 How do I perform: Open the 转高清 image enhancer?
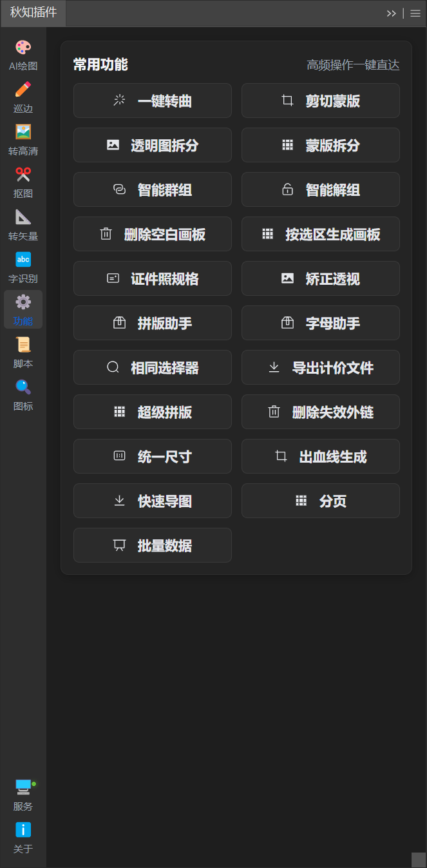coord(23,133)
